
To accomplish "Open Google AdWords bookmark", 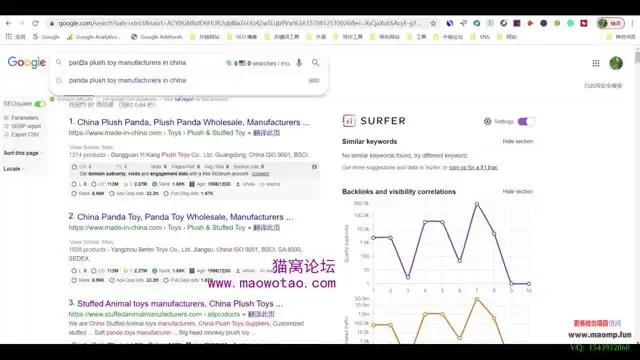I will 156,37.
